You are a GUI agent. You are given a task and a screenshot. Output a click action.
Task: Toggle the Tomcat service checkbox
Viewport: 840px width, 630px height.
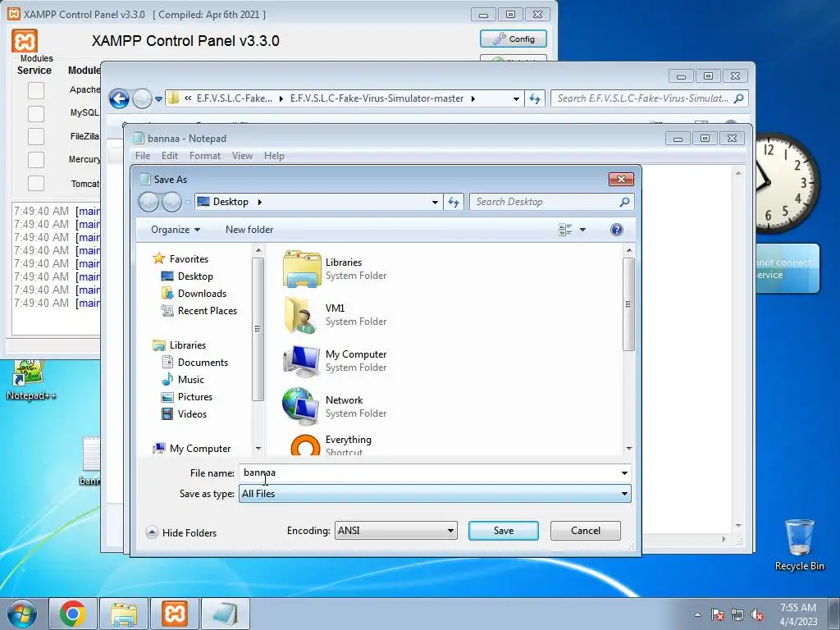pos(36,183)
